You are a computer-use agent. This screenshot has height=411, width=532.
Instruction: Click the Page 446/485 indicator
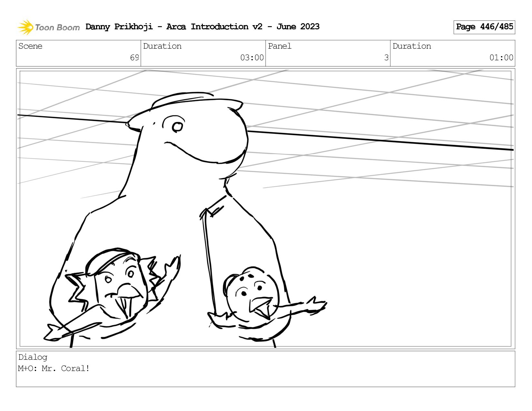(x=484, y=27)
